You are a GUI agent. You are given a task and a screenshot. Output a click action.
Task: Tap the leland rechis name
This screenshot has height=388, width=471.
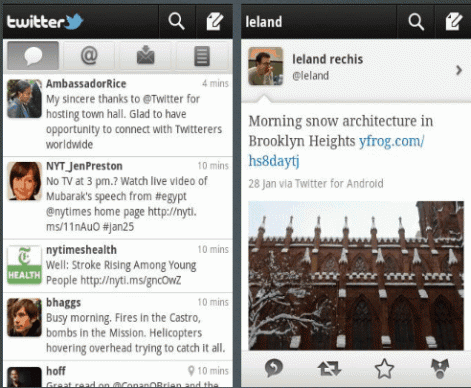tap(328, 59)
